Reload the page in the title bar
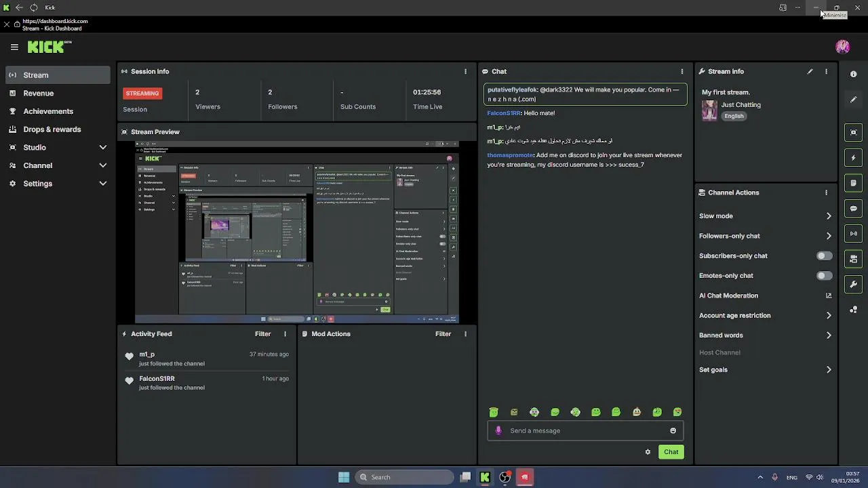 pyautogui.click(x=33, y=7)
